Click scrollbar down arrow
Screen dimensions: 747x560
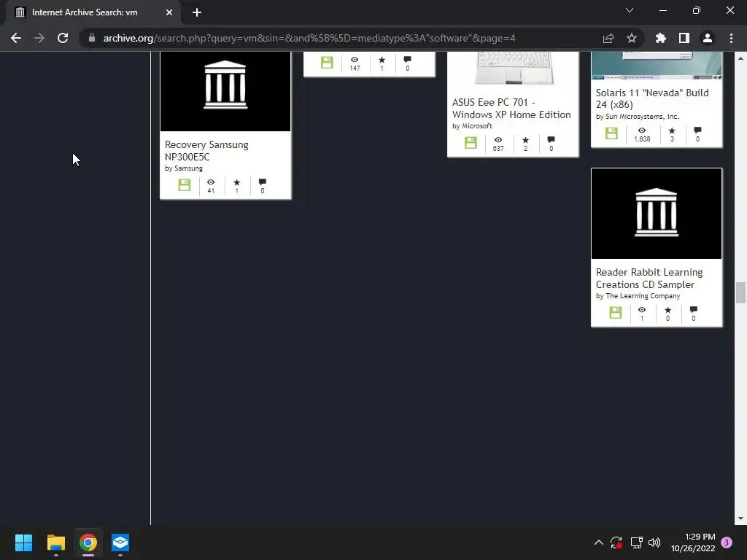point(740,518)
